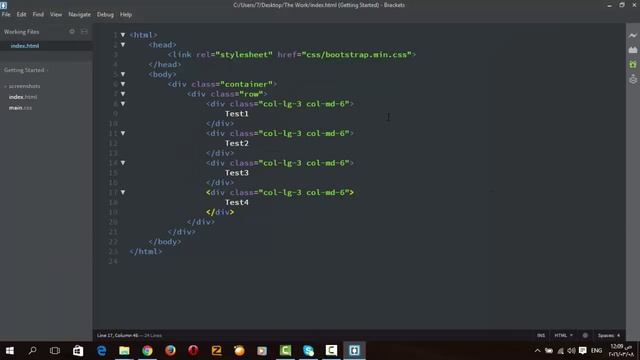This screenshot has height=360, width=640.
Task: Open Live Preview from the right toolbar
Action: (x=633, y=36)
